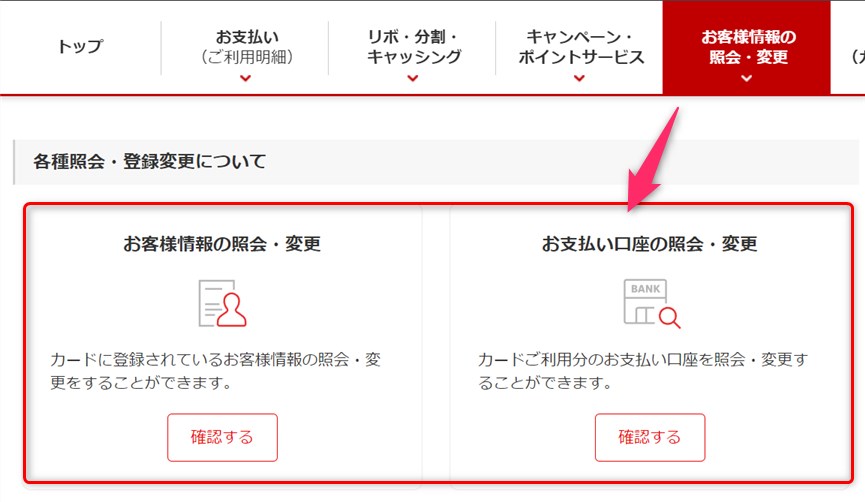
Task: Click the お客様情報の照会・変更 card heading
Action: (x=222, y=243)
